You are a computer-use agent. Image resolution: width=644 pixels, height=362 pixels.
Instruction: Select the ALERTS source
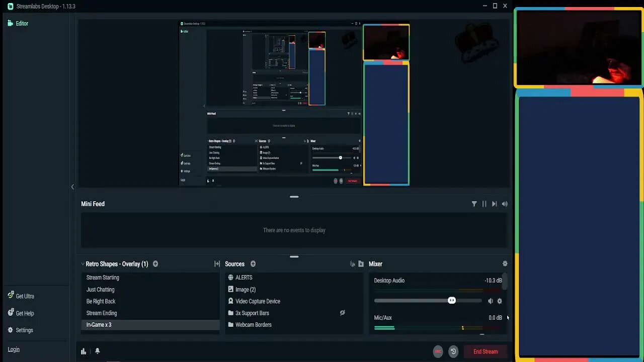pos(294,278)
